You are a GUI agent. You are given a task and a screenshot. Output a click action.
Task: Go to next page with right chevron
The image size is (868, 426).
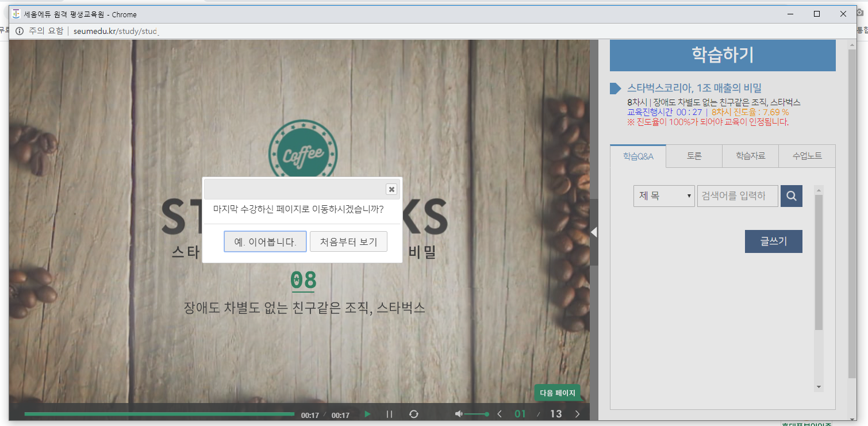click(577, 414)
